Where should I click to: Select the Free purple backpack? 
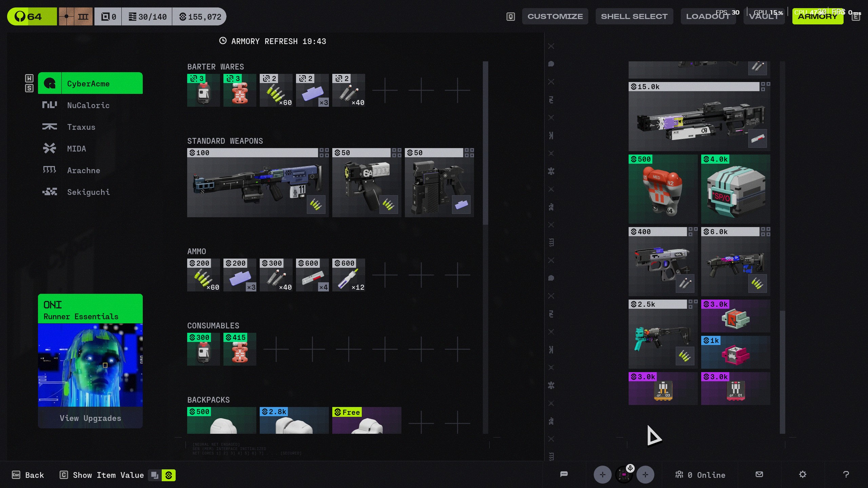tap(367, 421)
